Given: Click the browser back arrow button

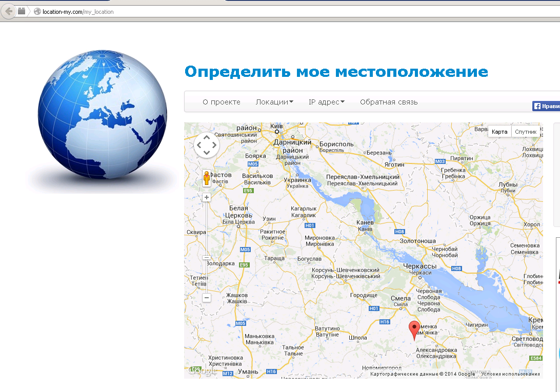Looking at the screenshot, I should (x=8, y=11).
